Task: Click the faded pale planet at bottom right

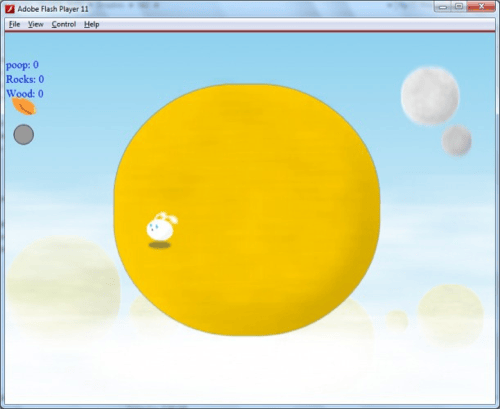Action: (451, 315)
